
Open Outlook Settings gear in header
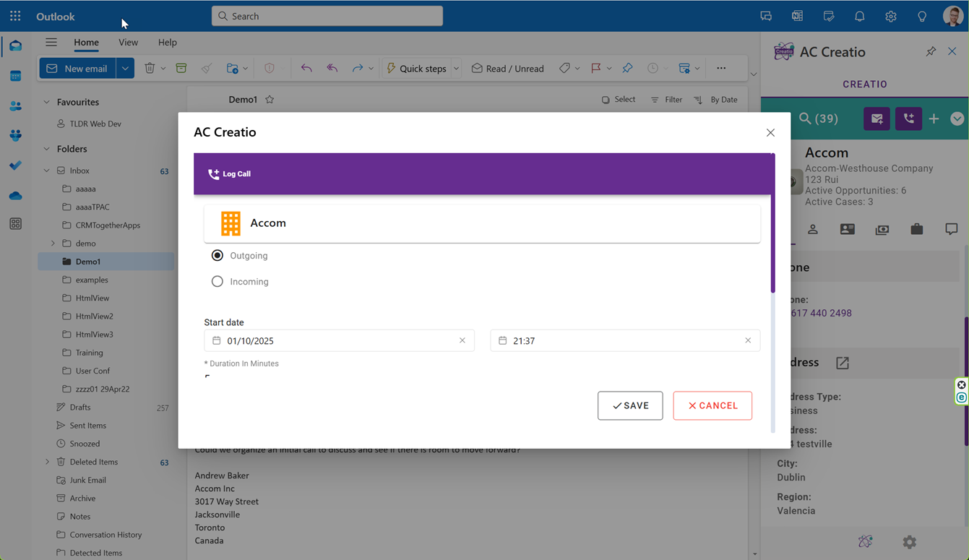point(890,16)
